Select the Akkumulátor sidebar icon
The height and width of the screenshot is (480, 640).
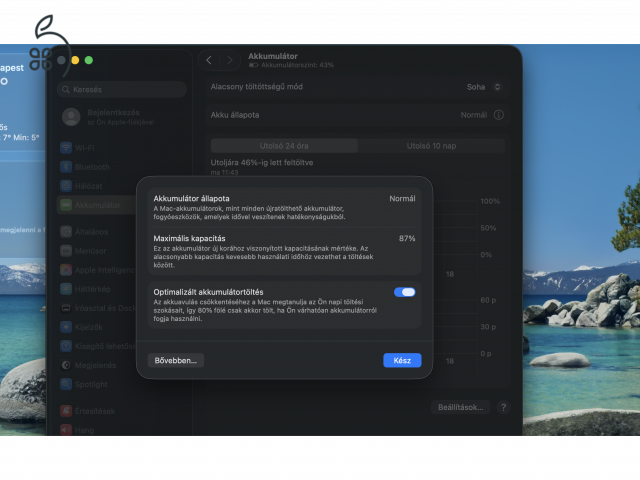pos(66,205)
